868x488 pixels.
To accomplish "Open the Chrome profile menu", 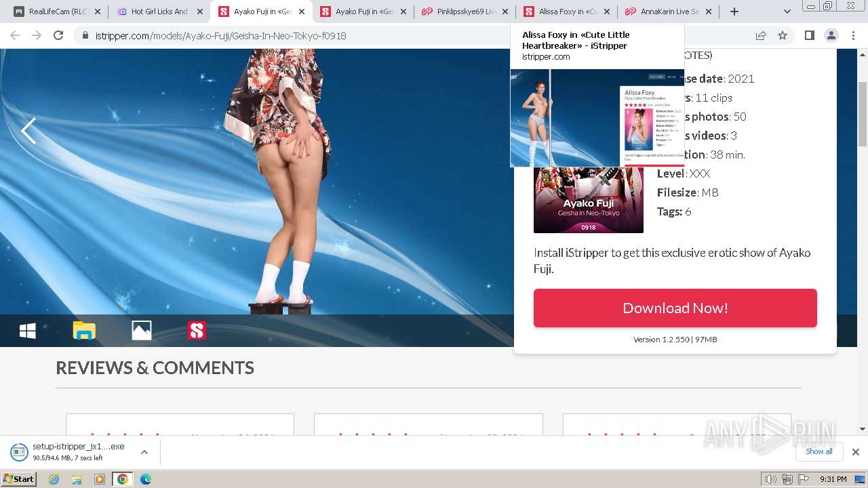I will point(831,35).
